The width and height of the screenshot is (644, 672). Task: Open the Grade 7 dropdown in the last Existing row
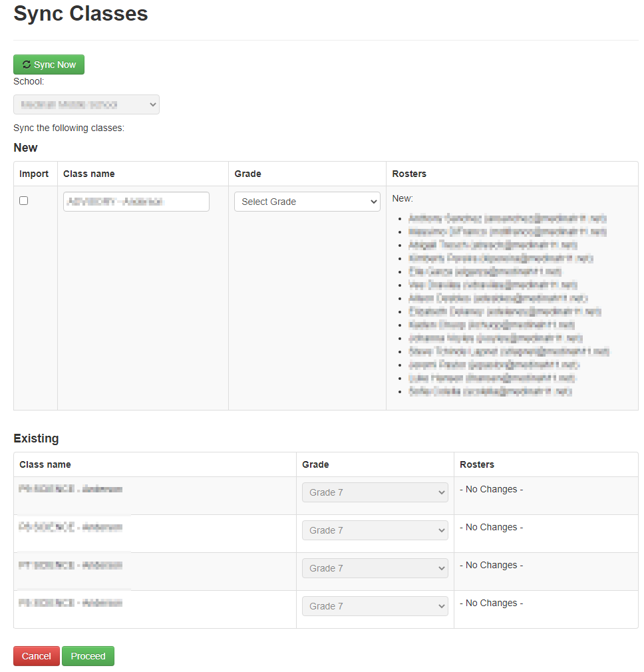coord(375,605)
